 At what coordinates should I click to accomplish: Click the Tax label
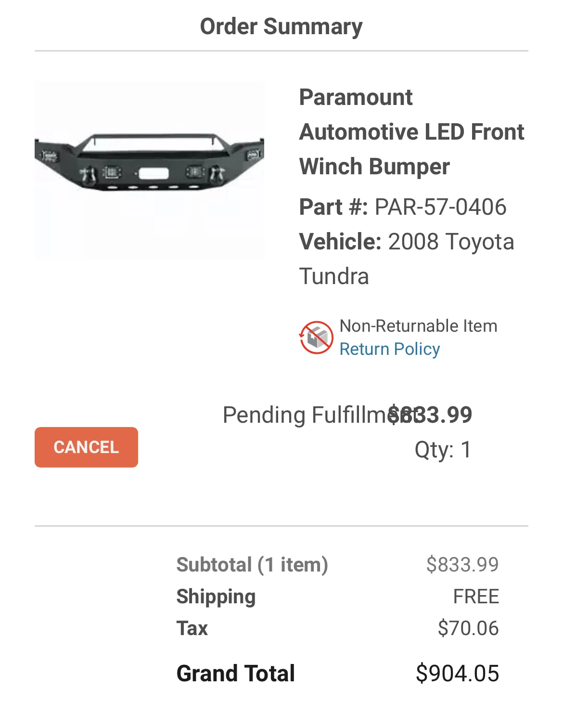(192, 628)
